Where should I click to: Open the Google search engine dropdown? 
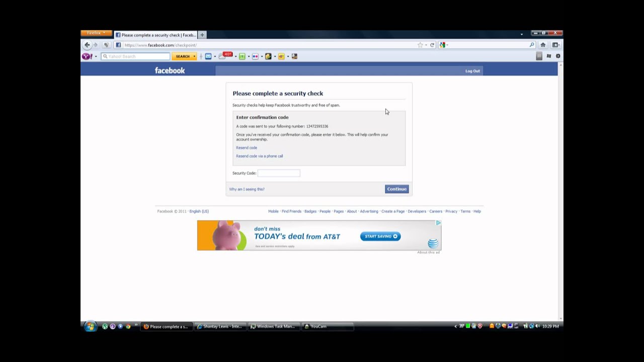(443, 45)
